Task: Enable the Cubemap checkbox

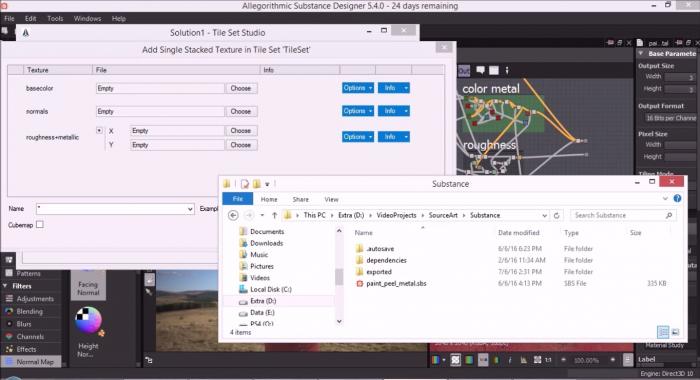Action: point(40,225)
